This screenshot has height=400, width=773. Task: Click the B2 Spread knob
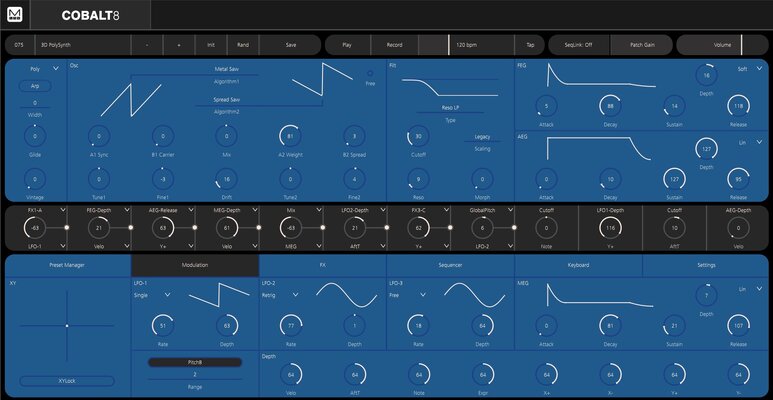[x=354, y=136]
